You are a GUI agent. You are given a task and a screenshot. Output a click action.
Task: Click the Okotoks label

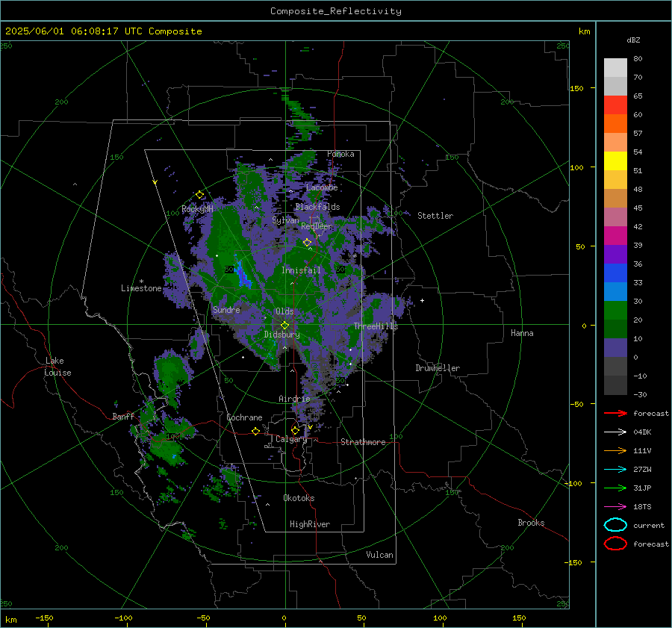pos(299,498)
